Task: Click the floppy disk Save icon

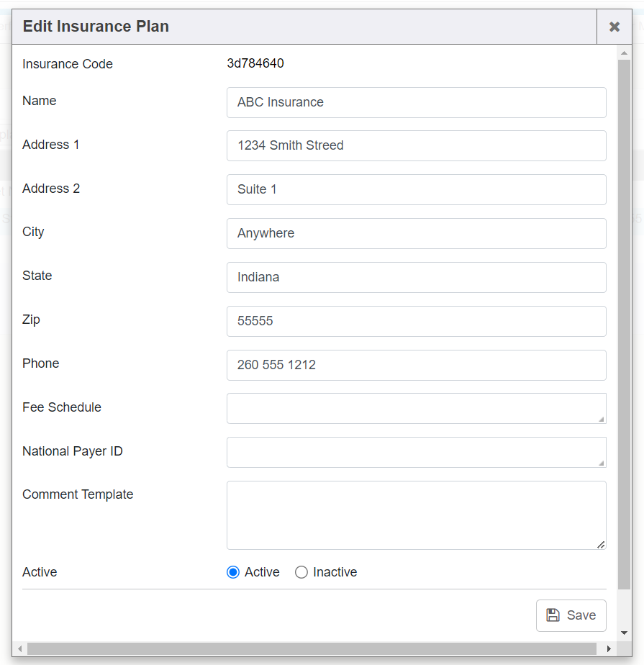Action: [x=553, y=615]
